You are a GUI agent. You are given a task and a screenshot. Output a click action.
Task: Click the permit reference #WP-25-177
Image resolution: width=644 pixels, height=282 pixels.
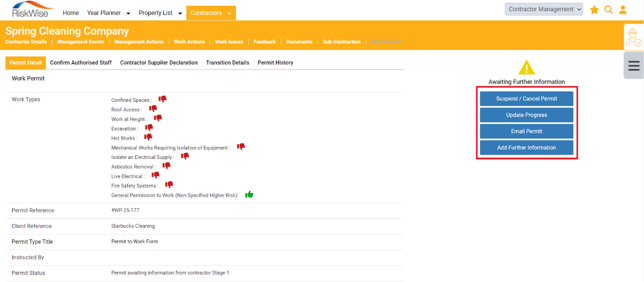tap(125, 210)
